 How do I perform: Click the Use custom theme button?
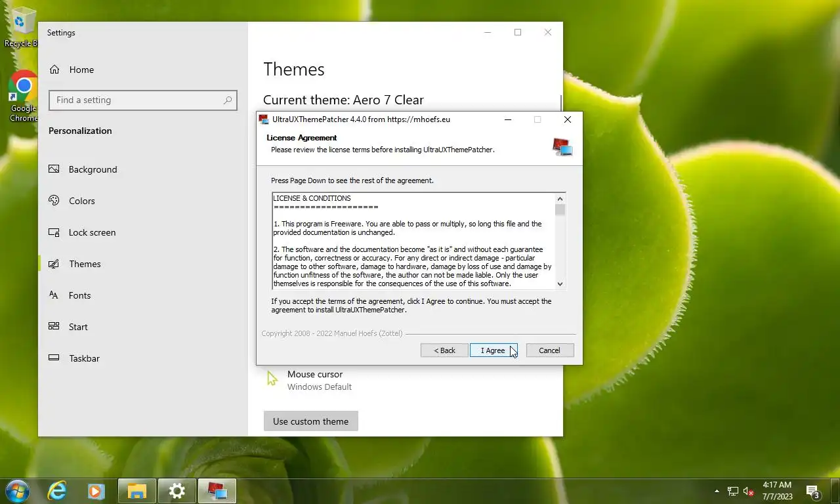[311, 421]
